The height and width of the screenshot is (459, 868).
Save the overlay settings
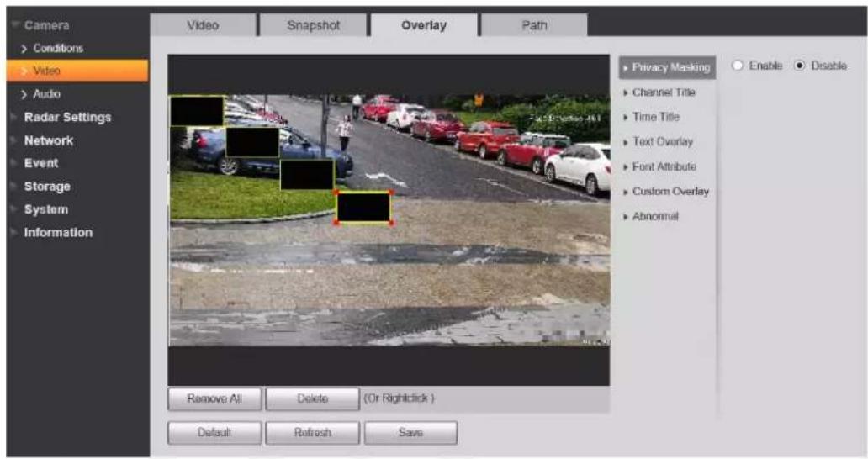(410, 432)
